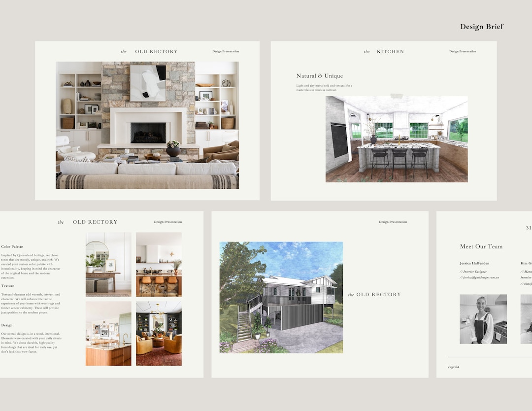Open the stone fireplace living room photo
The image size is (532, 411).
148,124
